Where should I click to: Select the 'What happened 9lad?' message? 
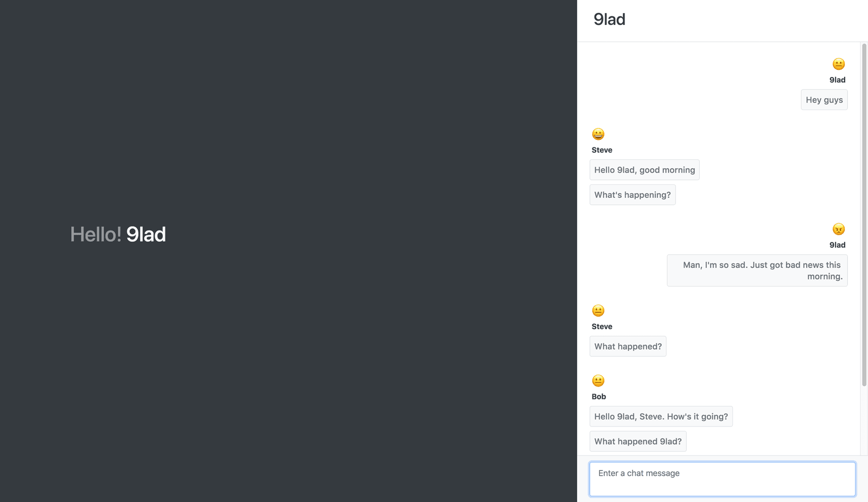click(x=638, y=441)
